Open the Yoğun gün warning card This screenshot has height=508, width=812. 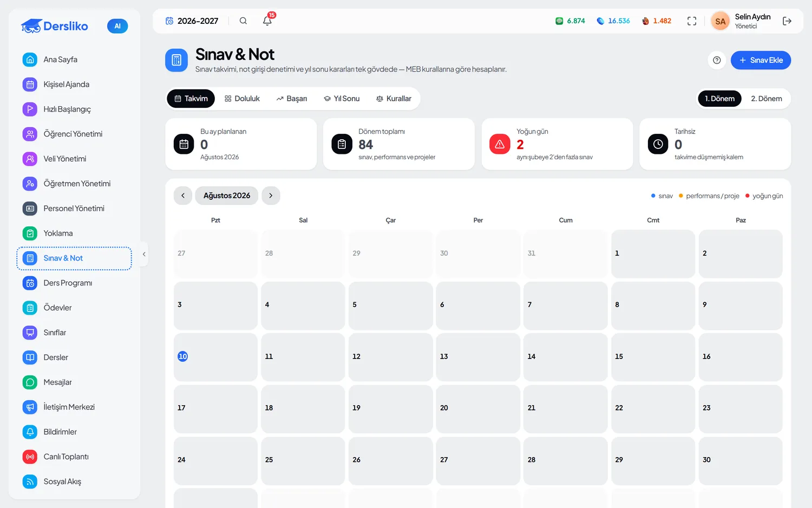(557, 144)
